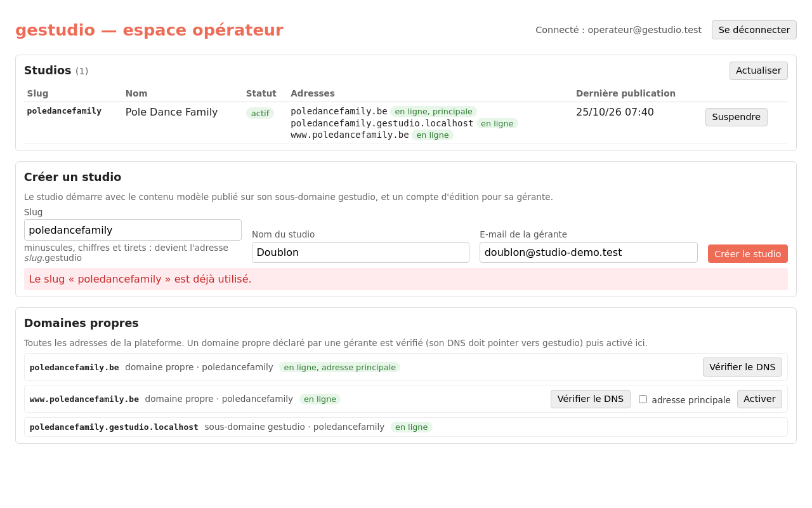Viewport: 812px width, 508px height.
Task: Click bold www.poledancefamily.be in Domaines propres
Action: tap(84, 399)
